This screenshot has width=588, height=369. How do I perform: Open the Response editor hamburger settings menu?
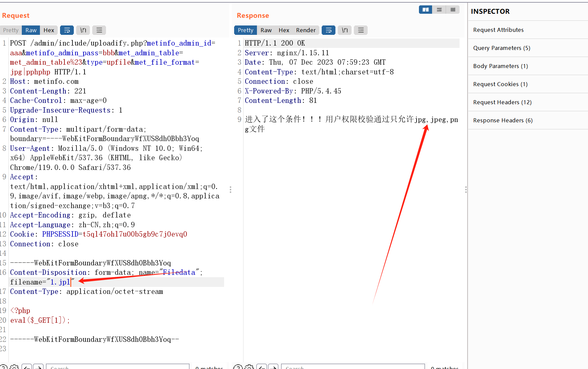click(x=361, y=30)
